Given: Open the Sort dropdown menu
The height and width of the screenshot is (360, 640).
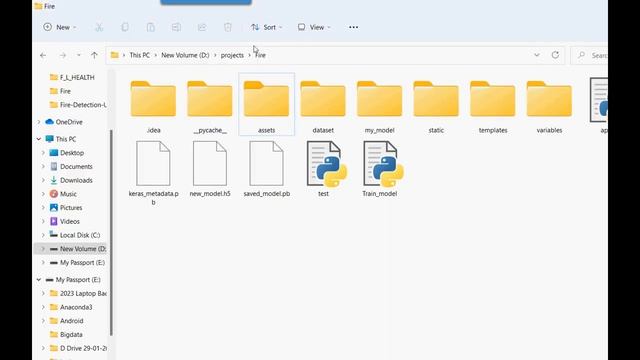Looking at the screenshot, I should [x=267, y=27].
